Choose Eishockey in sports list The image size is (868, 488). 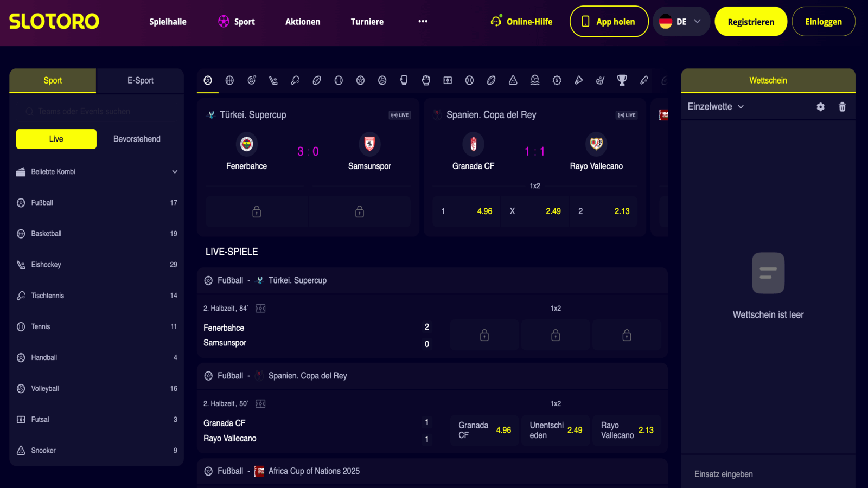pos(97,265)
